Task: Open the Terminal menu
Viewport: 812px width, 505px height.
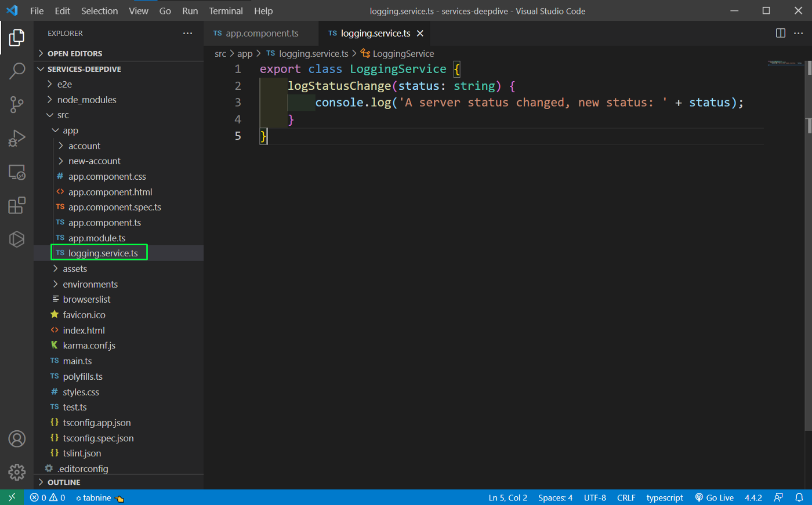Action: 226,10
